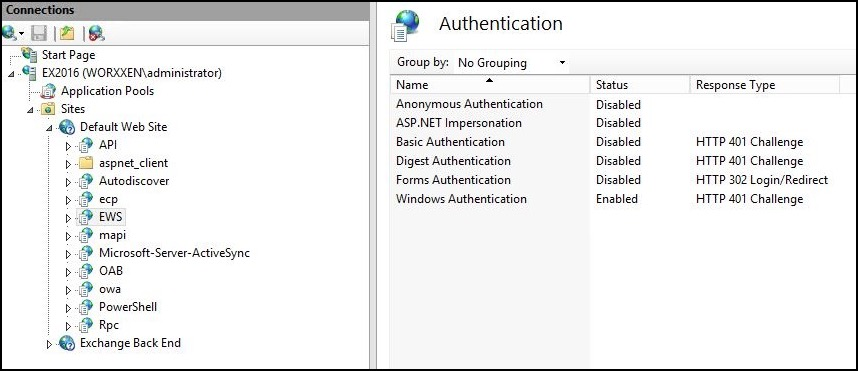Image resolution: width=858 pixels, height=371 pixels.
Task: Click the Start Page icon
Action: (30, 55)
